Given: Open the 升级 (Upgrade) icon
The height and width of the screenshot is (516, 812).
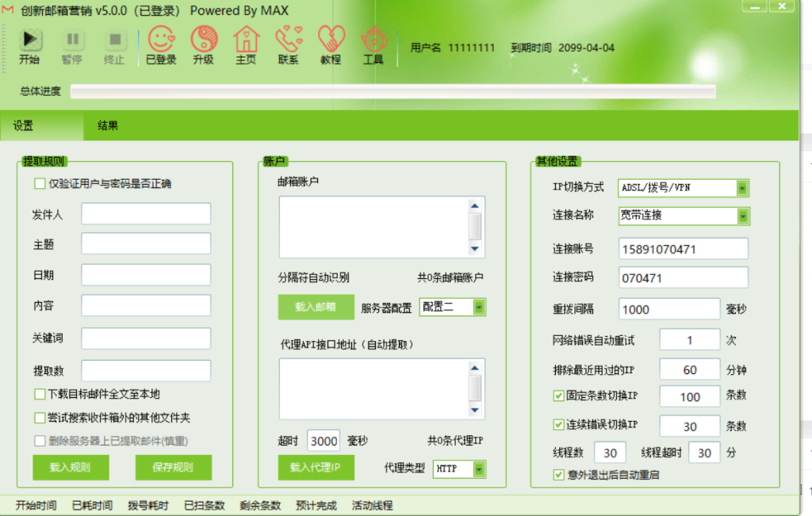Looking at the screenshot, I should (x=204, y=40).
